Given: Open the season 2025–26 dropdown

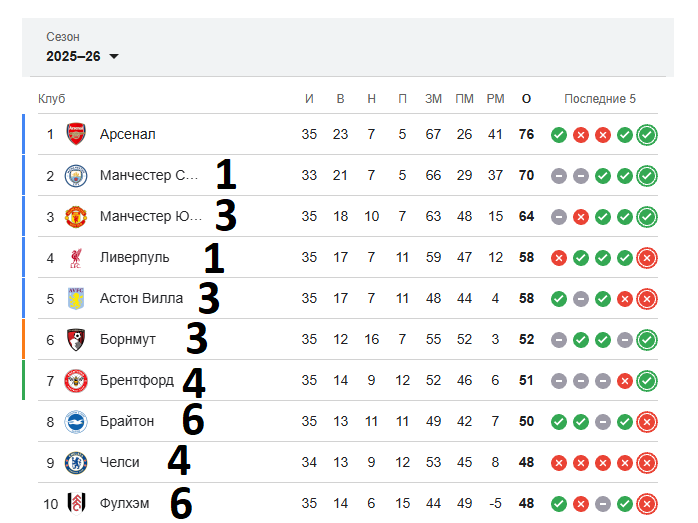Looking at the screenshot, I should [x=82, y=57].
